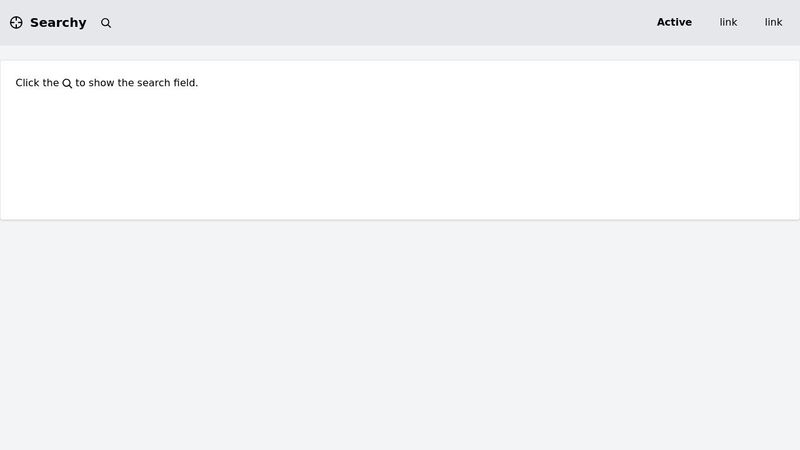Click the word 'show' in the card text

point(102,83)
